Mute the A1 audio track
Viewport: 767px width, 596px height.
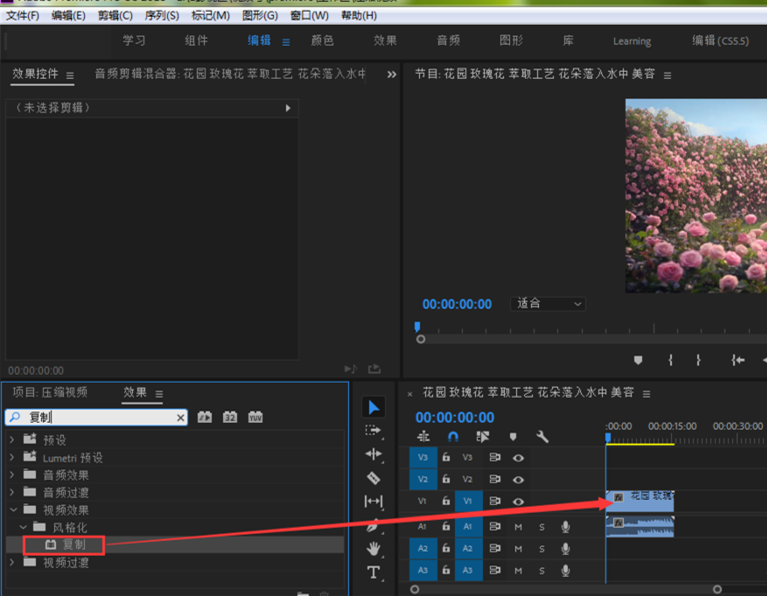[518, 527]
